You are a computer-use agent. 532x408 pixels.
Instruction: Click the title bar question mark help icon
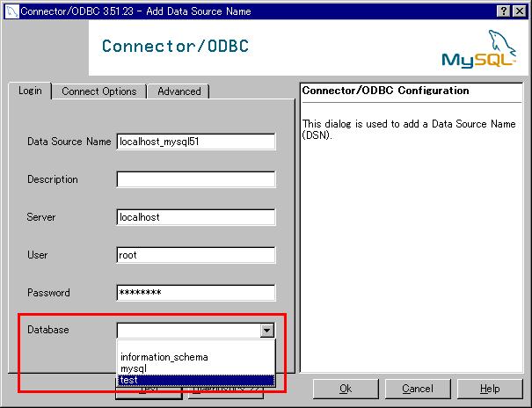[504, 11]
